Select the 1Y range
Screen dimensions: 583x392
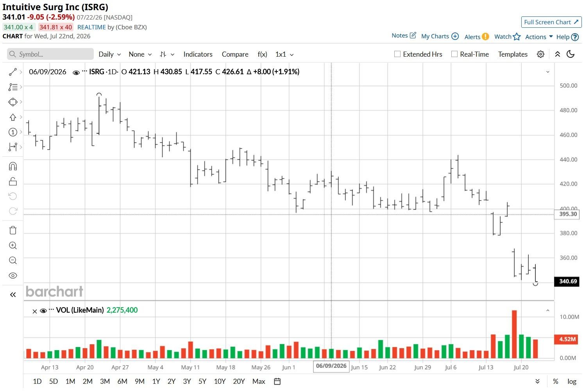pos(156,381)
